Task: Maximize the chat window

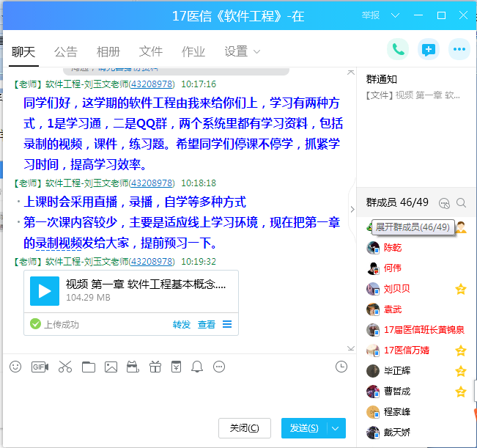Action: [x=441, y=15]
